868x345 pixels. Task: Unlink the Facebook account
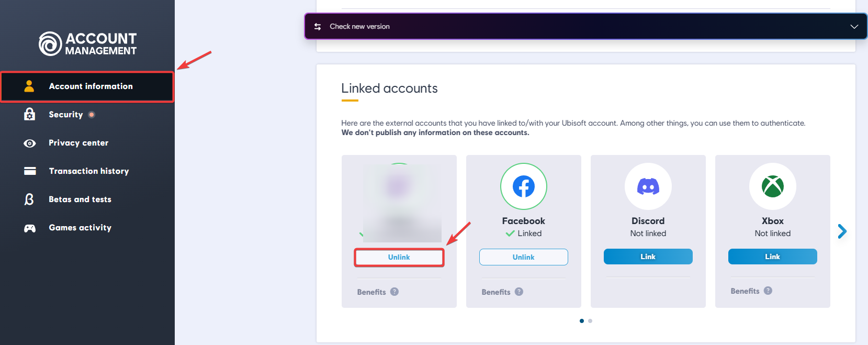(x=523, y=257)
